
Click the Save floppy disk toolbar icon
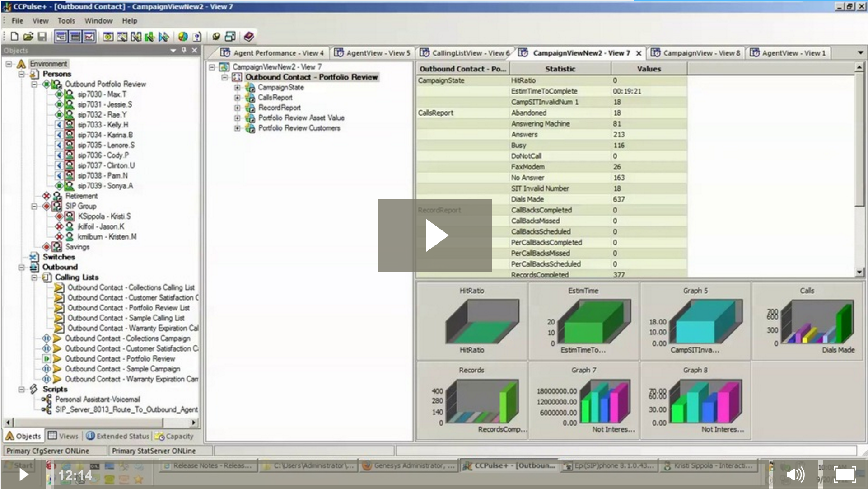(42, 36)
